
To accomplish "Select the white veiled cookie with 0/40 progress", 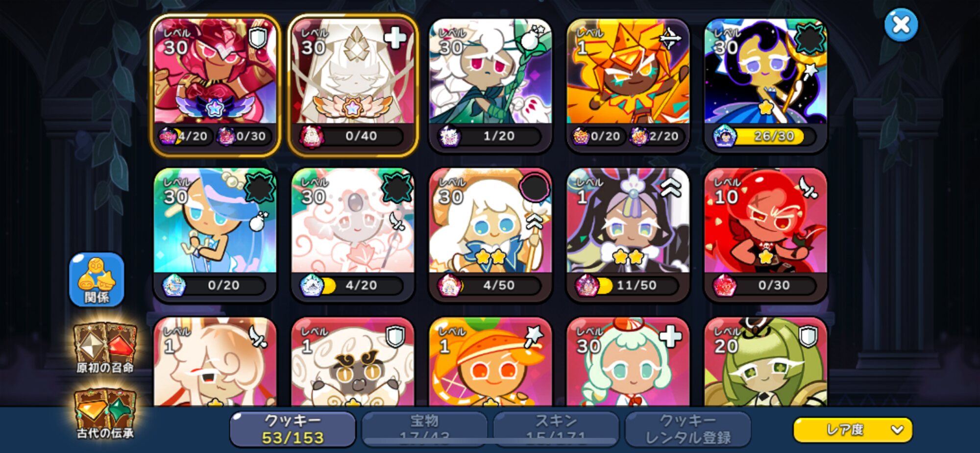I will click(x=353, y=85).
